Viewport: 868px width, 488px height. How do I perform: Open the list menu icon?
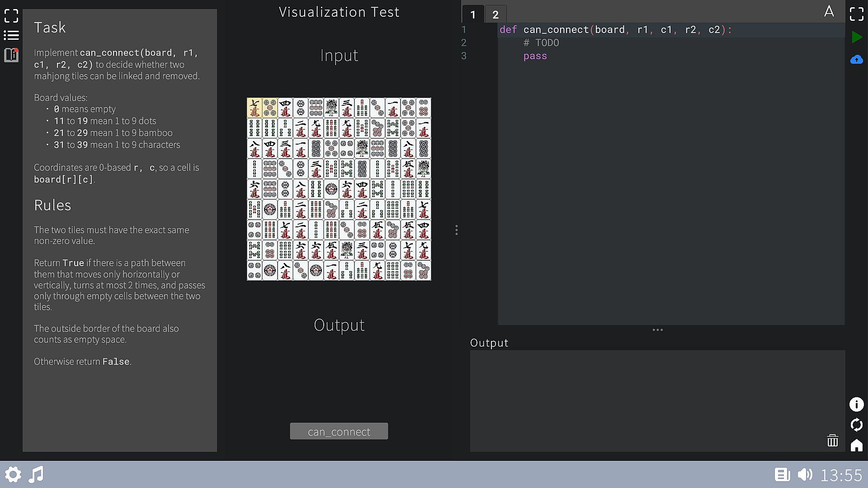[11, 35]
